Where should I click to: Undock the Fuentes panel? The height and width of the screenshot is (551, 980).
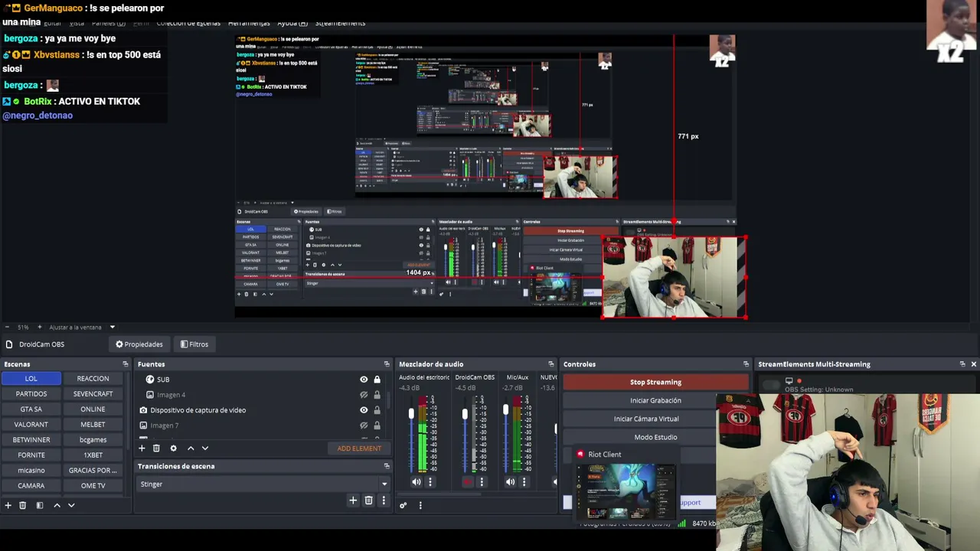click(387, 364)
